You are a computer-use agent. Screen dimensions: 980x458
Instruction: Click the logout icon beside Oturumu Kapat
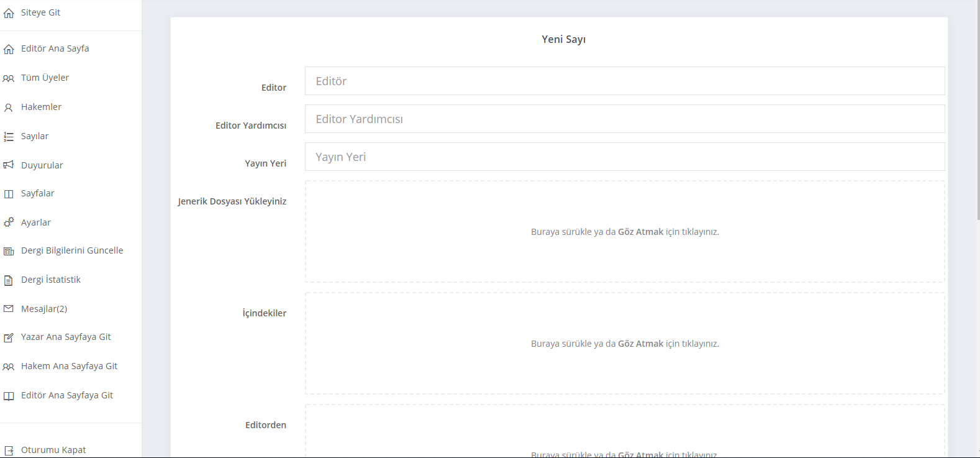(9, 451)
